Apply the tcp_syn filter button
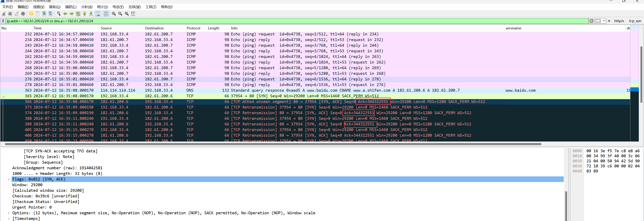 coord(635,21)
